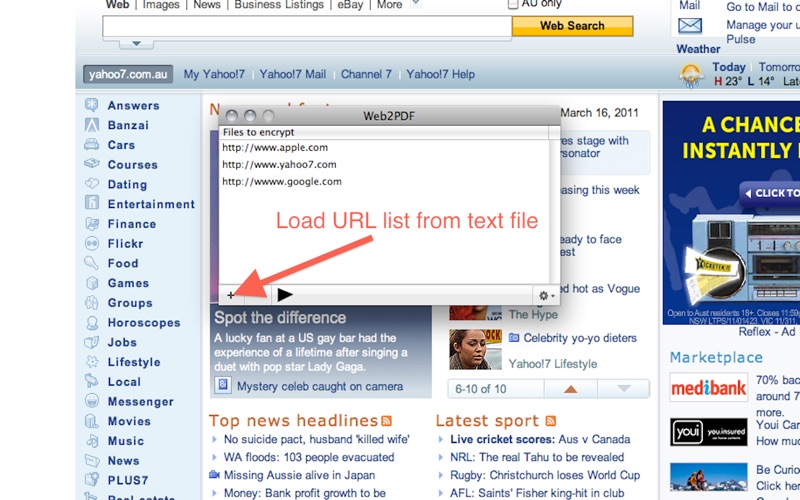Click the Missing Aussie alive in Japan headline
The image size is (800, 500).
299,475
